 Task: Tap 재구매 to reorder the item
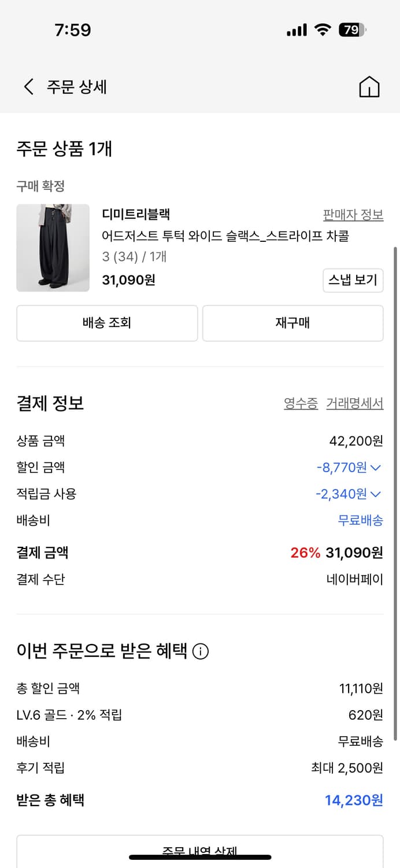click(292, 323)
